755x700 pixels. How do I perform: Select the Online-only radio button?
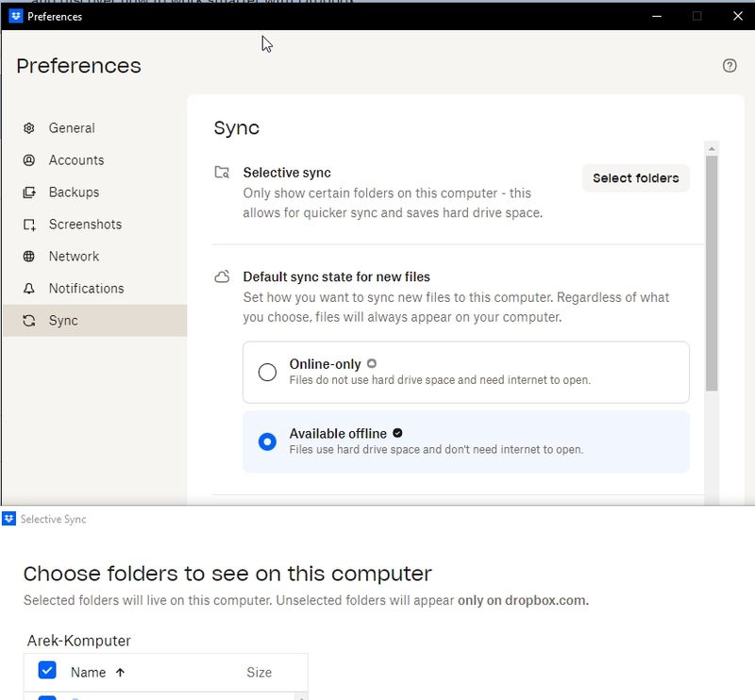point(267,372)
